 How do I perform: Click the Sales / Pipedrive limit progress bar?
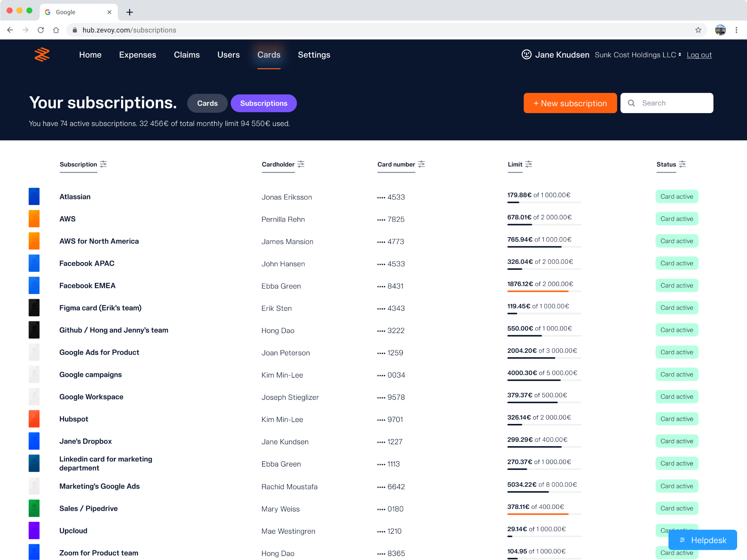544,514
